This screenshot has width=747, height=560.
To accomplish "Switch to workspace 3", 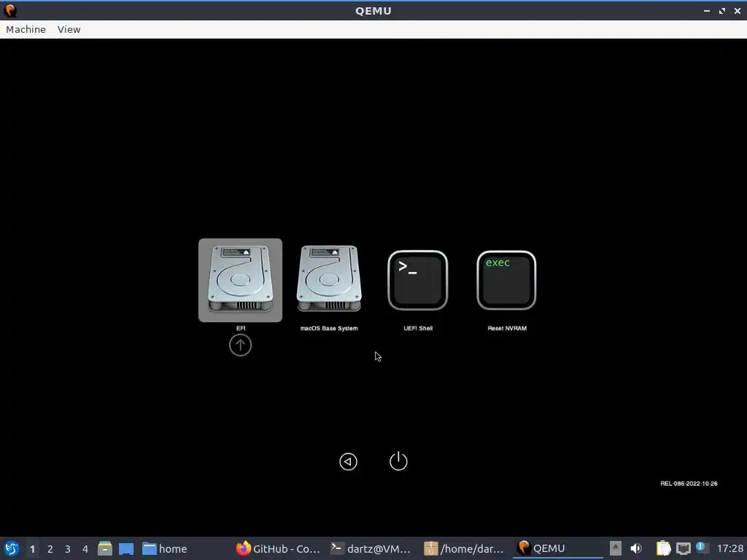I will coord(68,549).
